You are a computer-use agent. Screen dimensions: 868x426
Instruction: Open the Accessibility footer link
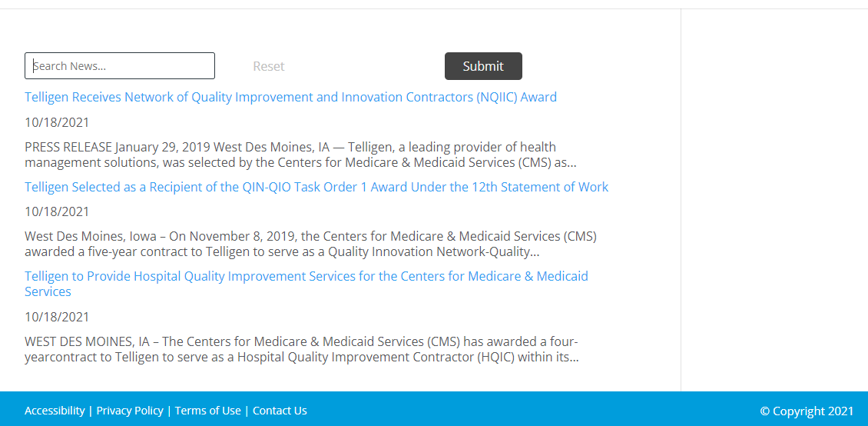click(x=55, y=411)
